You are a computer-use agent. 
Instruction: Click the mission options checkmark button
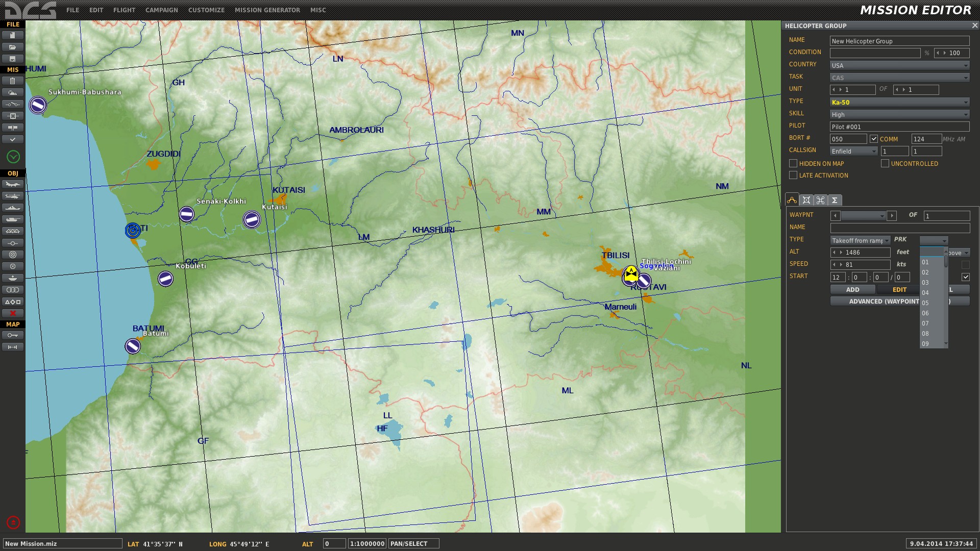[x=13, y=139]
